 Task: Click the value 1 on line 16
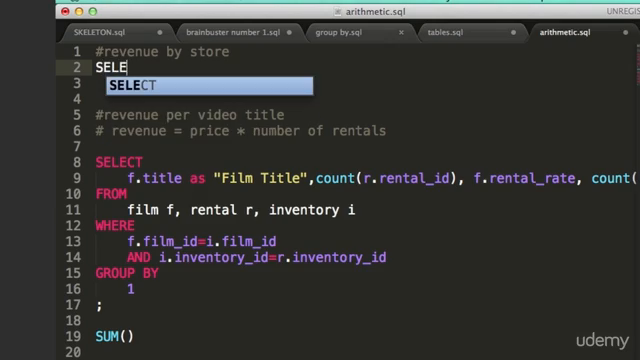(x=131, y=289)
